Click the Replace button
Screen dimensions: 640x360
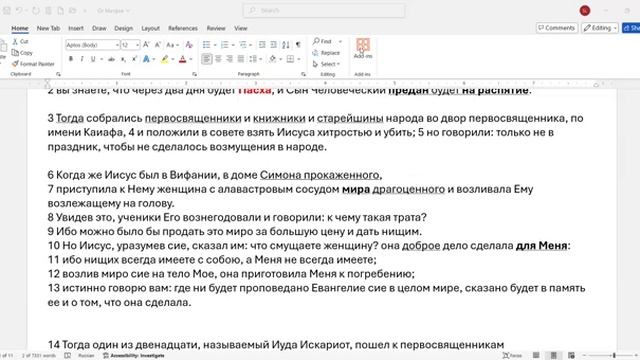pyautogui.click(x=326, y=53)
